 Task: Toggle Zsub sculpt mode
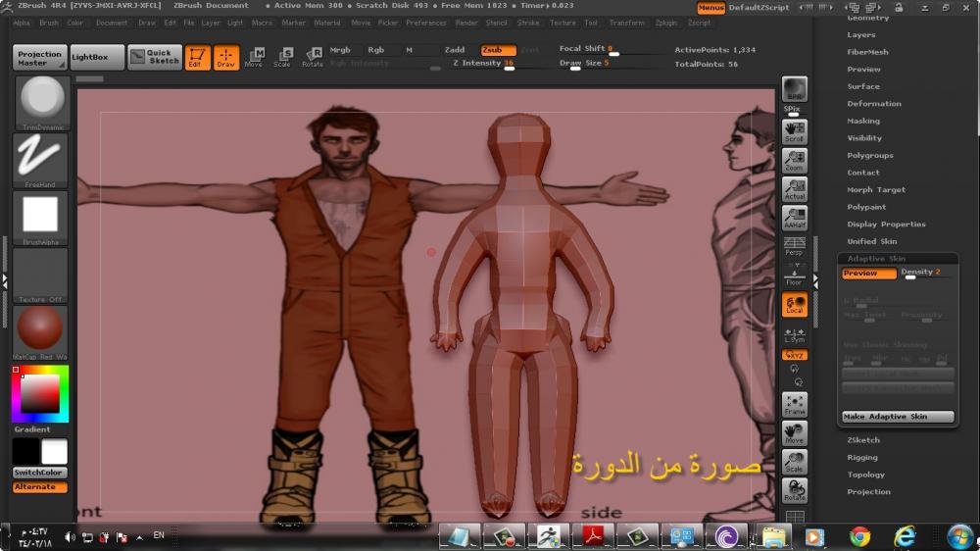click(498, 49)
